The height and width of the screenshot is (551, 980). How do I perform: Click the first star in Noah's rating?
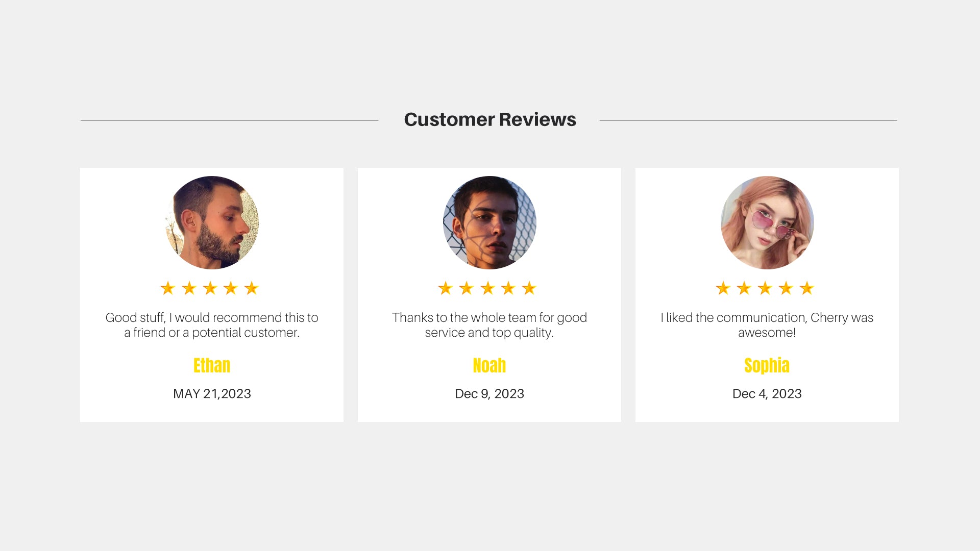(x=446, y=289)
